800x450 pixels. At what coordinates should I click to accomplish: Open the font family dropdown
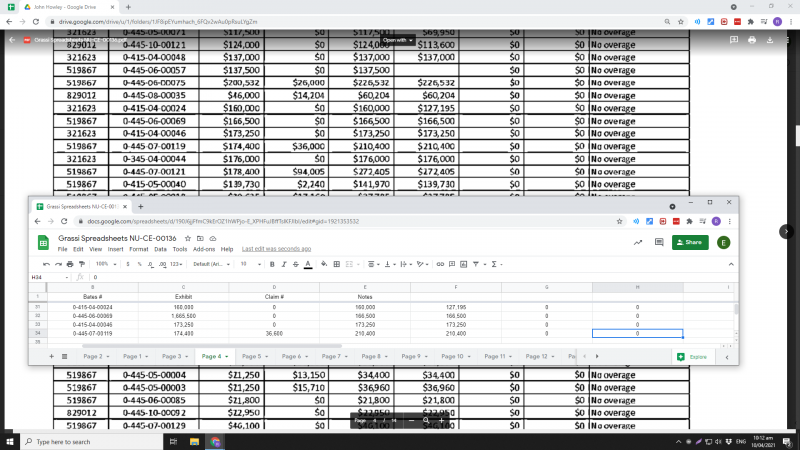click(x=211, y=264)
